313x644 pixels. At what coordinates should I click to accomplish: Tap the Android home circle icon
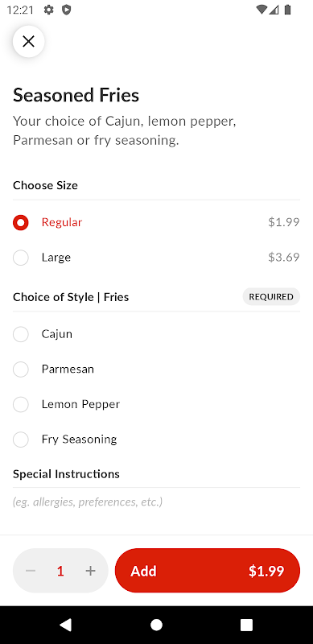pos(156,625)
